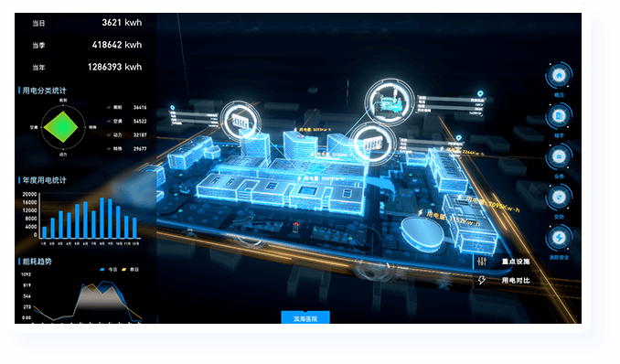Click the 年度用电统计 heading
Image resolution: width=620 pixels, height=364 pixels.
tap(44, 180)
